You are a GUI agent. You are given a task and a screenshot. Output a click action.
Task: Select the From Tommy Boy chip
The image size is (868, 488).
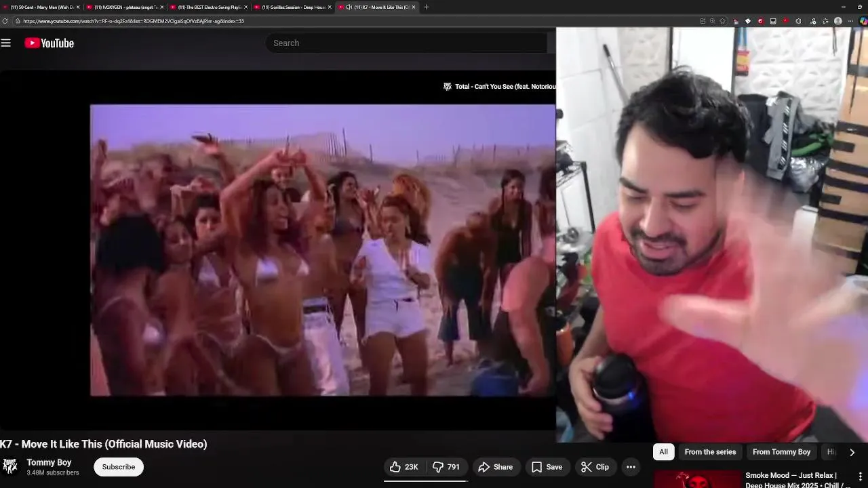click(781, 452)
